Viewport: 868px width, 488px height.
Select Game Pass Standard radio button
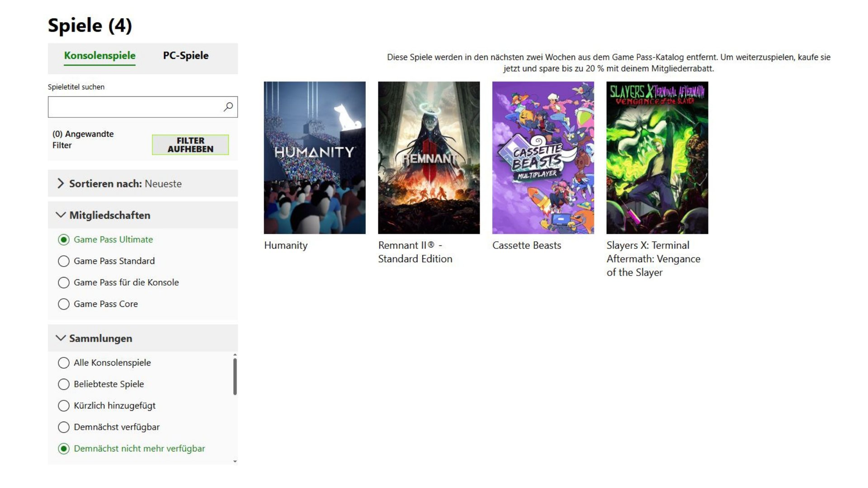coord(64,261)
